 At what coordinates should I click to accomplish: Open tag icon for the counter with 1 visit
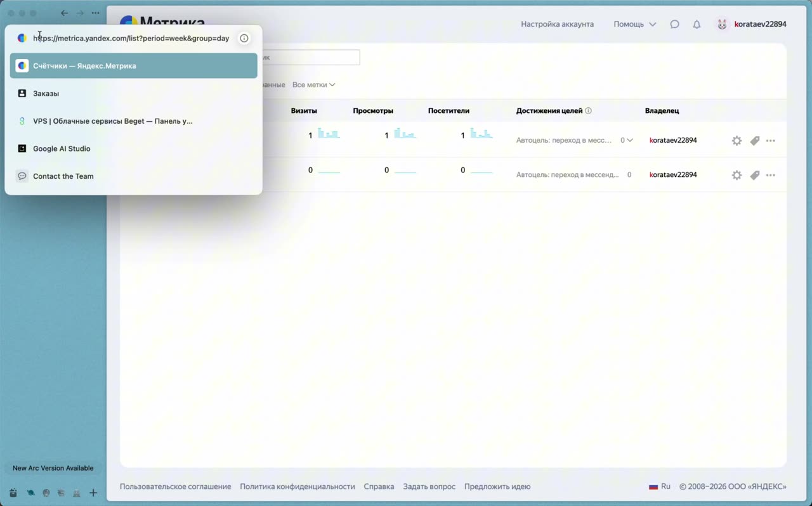754,141
